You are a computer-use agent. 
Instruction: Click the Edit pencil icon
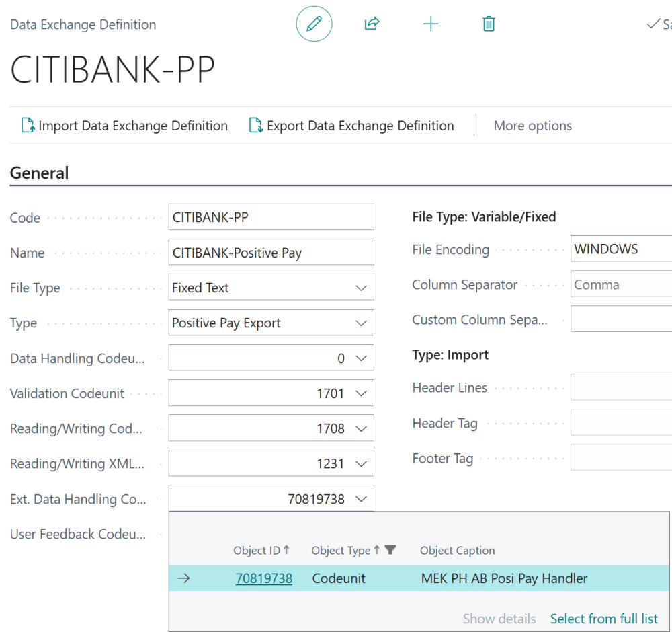point(314,24)
